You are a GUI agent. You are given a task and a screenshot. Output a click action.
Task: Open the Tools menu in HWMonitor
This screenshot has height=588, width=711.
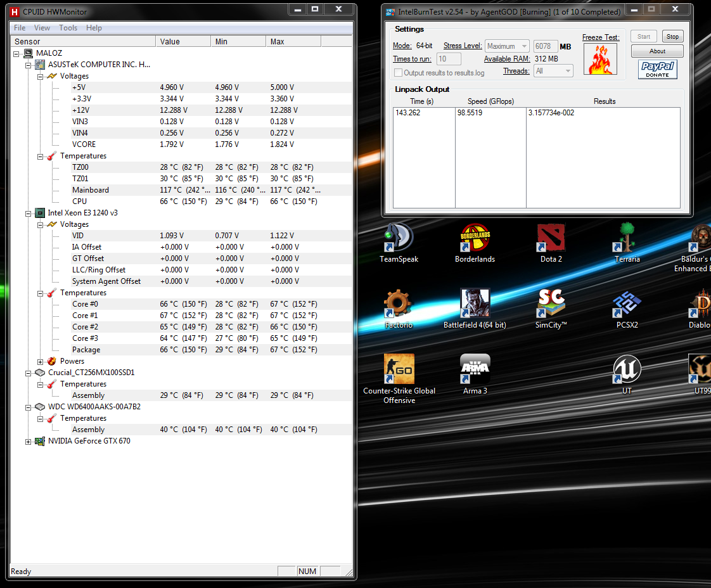(x=68, y=28)
